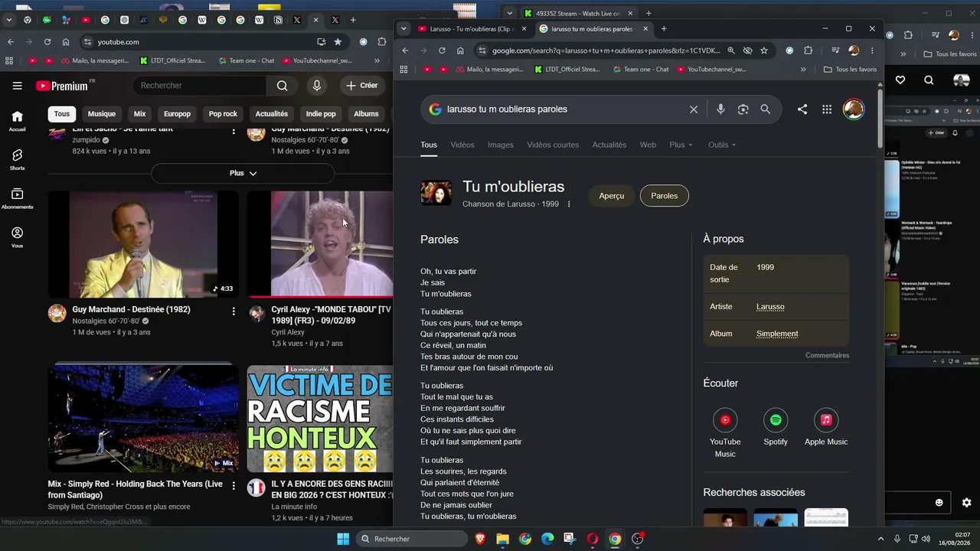Filter YouTube feed by Albums chip
Screen dimensions: 980x551
pyautogui.click(x=366, y=114)
